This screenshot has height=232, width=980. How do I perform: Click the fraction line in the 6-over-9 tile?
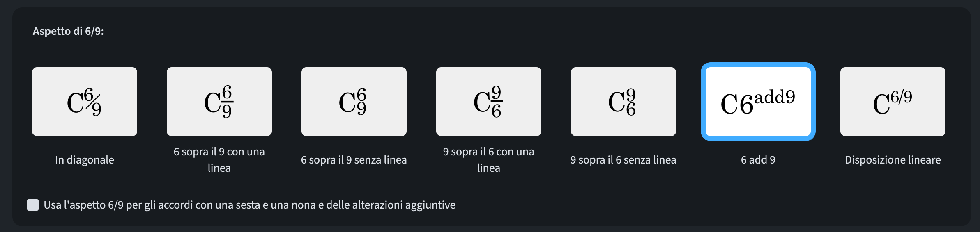227,102
